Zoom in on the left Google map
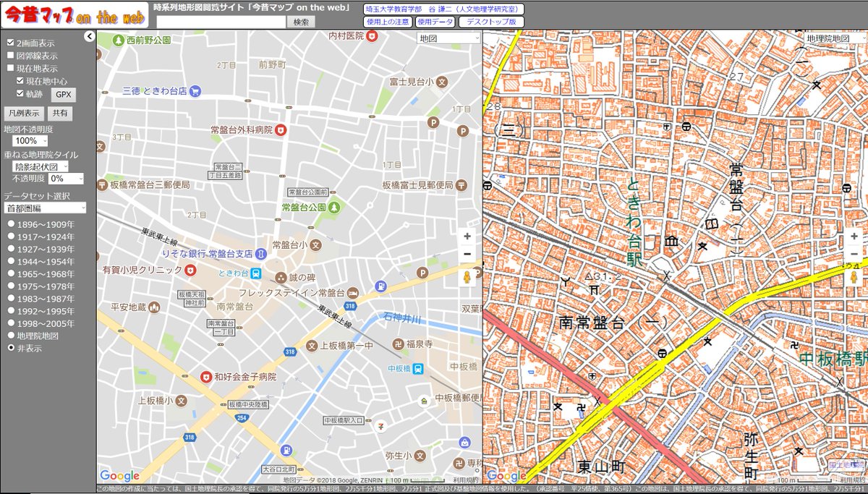This screenshot has height=494, width=868. 467,237
